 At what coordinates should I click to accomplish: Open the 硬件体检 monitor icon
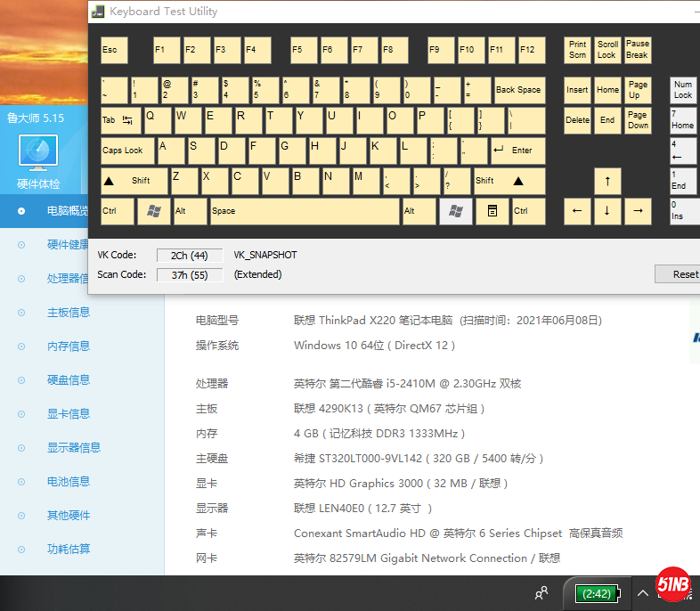tap(38, 153)
